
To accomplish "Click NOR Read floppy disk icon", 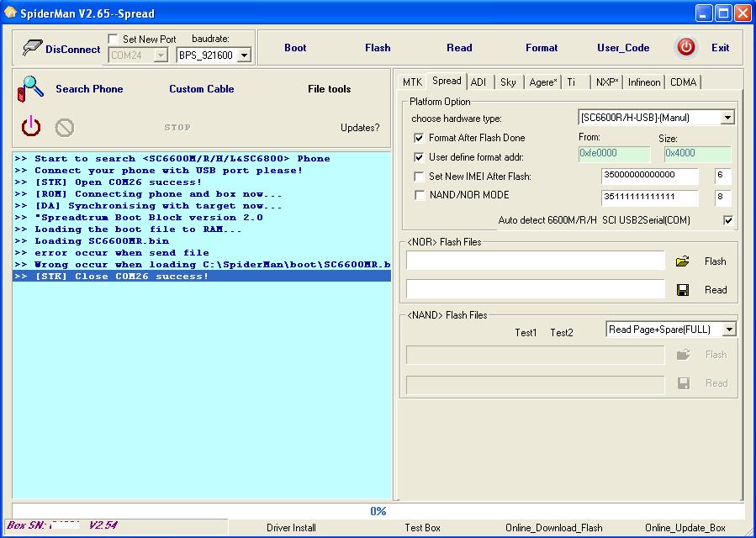I will click(683, 290).
